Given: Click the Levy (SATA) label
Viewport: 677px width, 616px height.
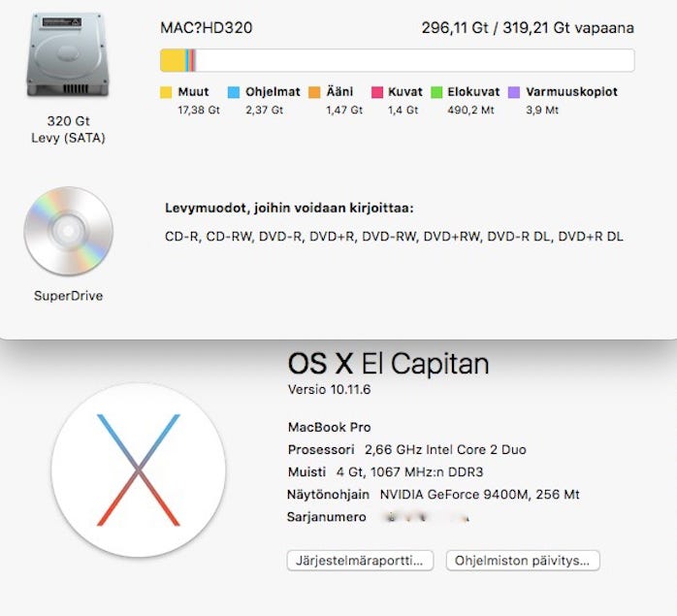Looking at the screenshot, I should pyautogui.click(x=68, y=138).
